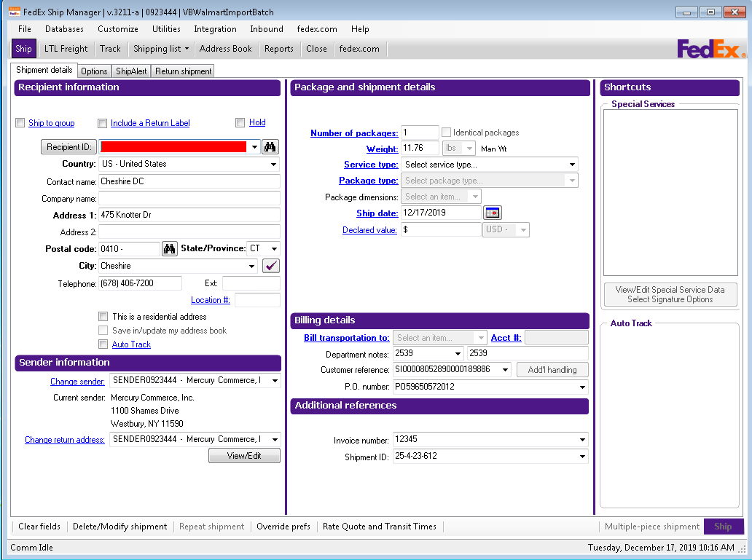This screenshot has height=560, width=752.
Task: Click the FedEx logo in the toolbar
Action: pos(711,49)
